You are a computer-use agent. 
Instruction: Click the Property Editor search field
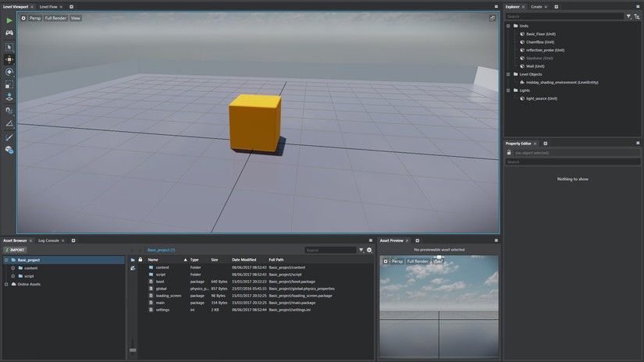[x=572, y=162]
